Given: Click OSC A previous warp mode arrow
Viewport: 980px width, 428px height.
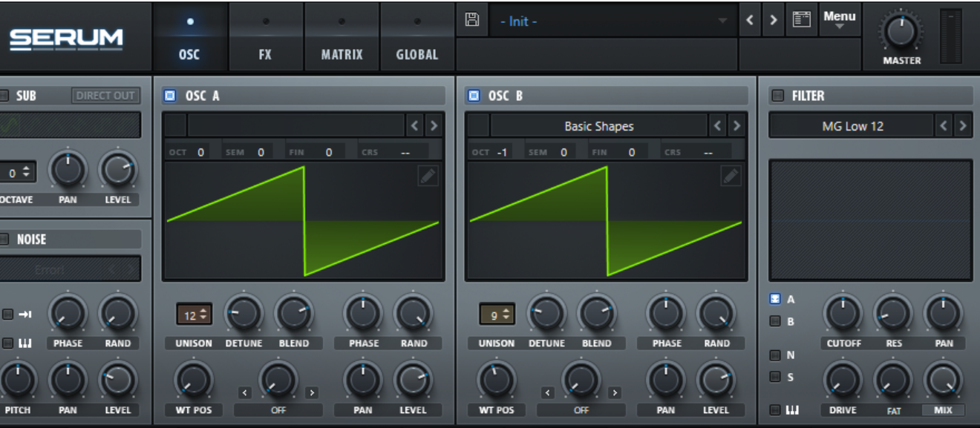Looking at the screenshot, I should click(244, 393).
